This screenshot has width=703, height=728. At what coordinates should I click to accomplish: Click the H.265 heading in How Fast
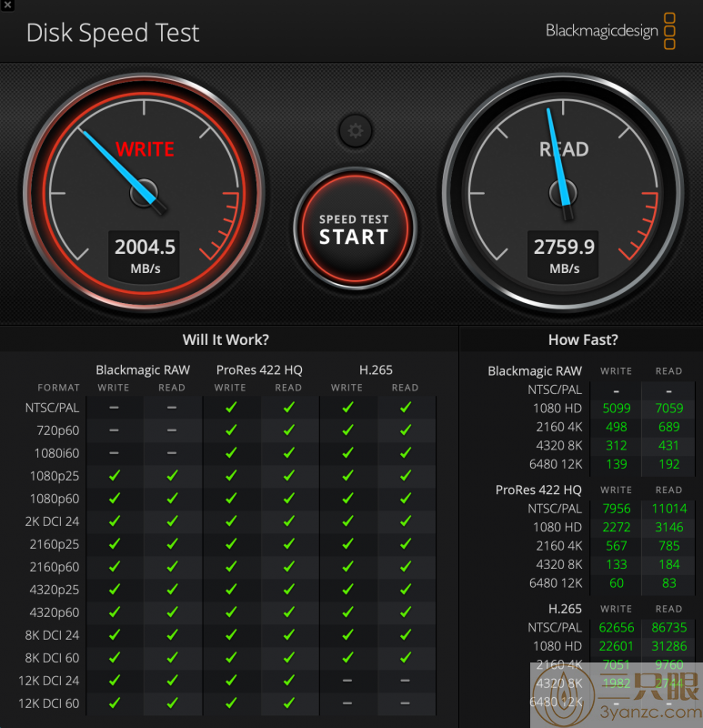pos(565,609)
